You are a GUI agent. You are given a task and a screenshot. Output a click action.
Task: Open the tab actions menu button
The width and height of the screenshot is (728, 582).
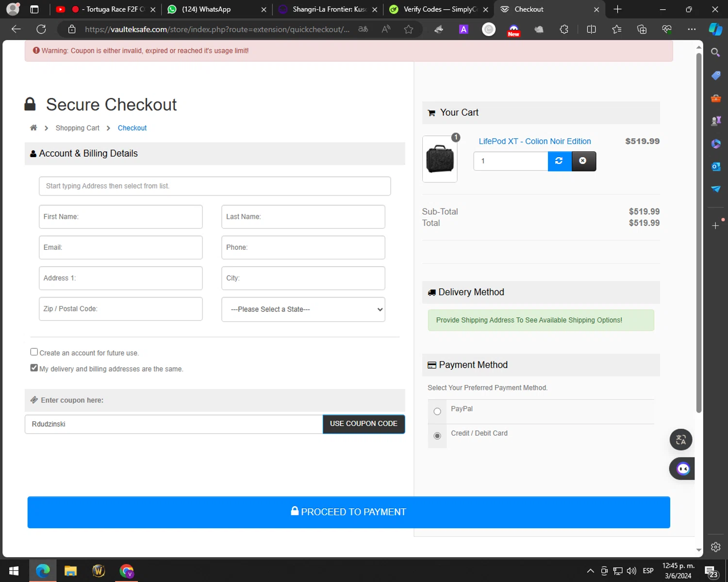pyautogui.click(x=34, y=9)
